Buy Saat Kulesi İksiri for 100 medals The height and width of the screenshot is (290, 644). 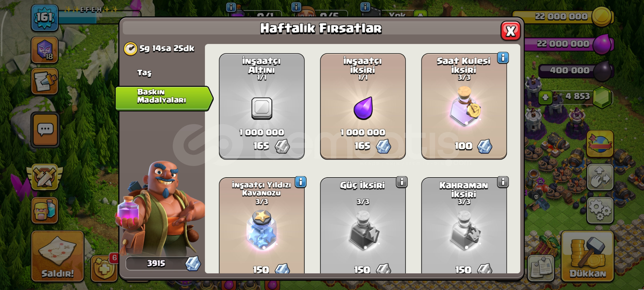pos(464,106)
